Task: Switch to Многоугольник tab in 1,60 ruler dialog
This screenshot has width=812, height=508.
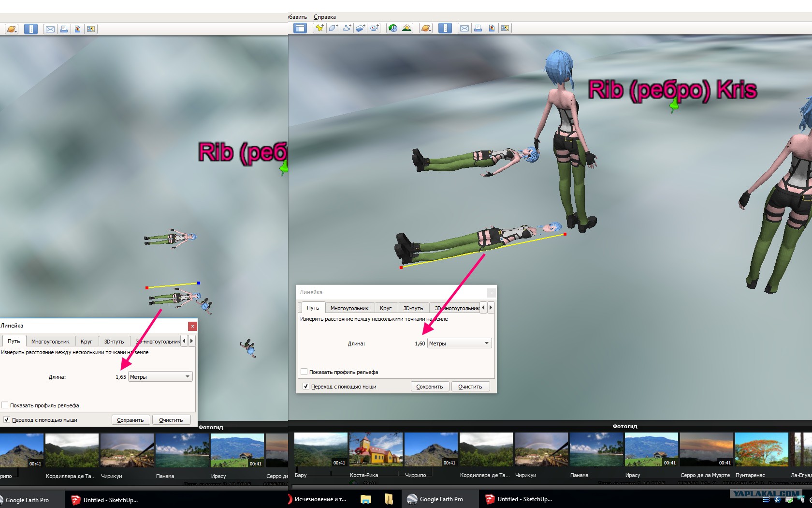Action: [x=349, y=308]
